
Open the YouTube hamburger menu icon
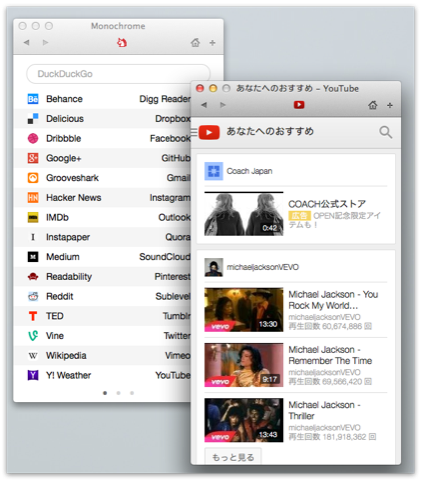click(x=194, y=131)
